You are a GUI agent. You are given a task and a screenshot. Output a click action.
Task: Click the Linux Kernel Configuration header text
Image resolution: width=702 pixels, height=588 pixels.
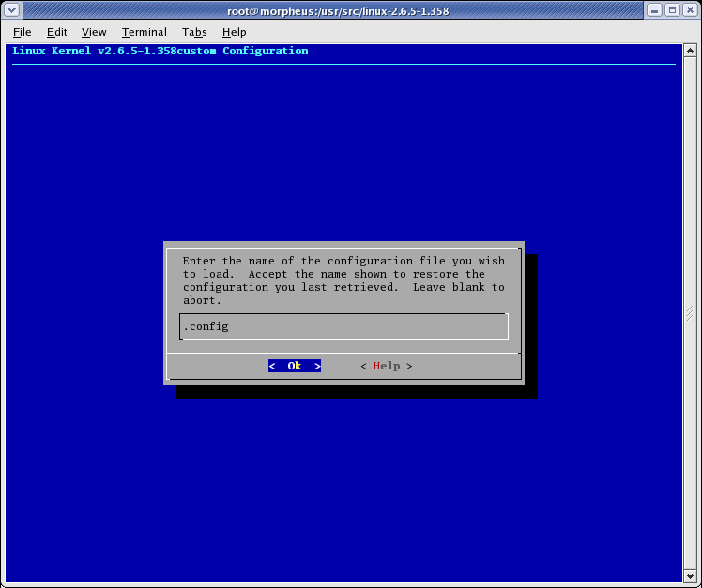click(x=160, y=51)
